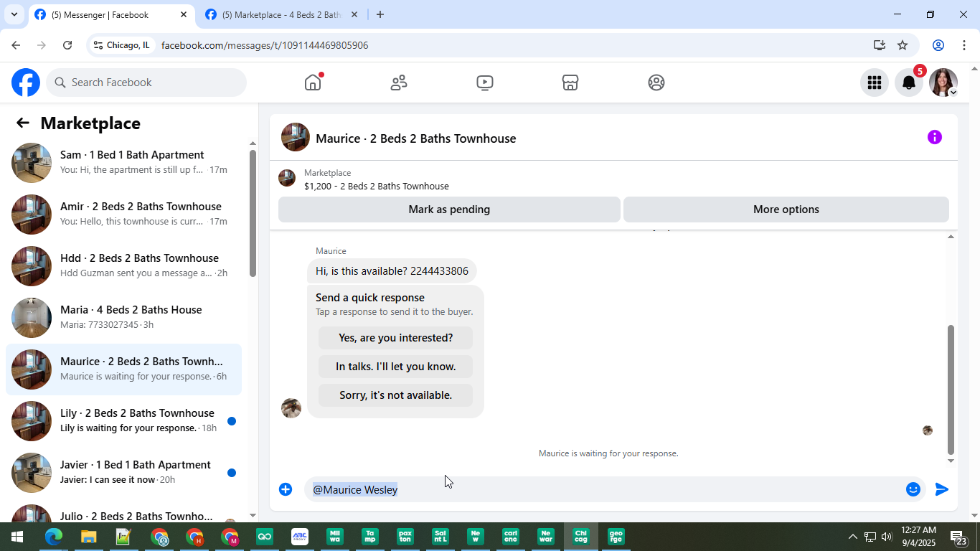This screenshot has height=551, width=980.
Task: Select the Maurice conversation in the sidebar
Action: coord(123,369)
